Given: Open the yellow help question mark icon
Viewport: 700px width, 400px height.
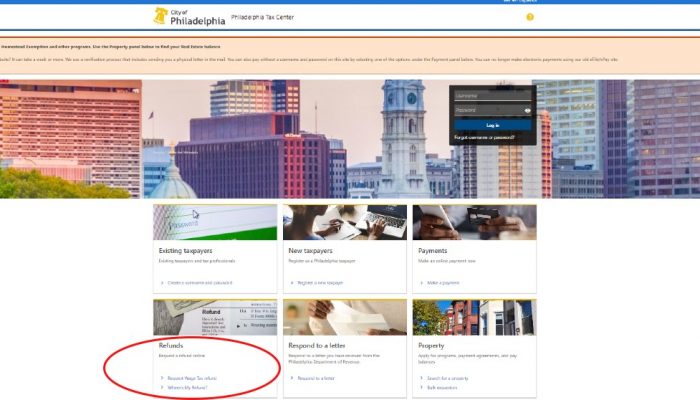Looking at the screenshot, I should point(530,17).
